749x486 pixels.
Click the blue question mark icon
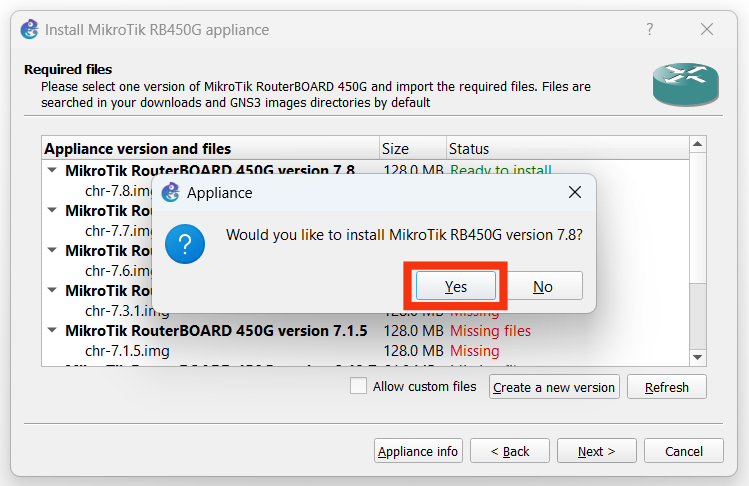(x=185, y=243)
